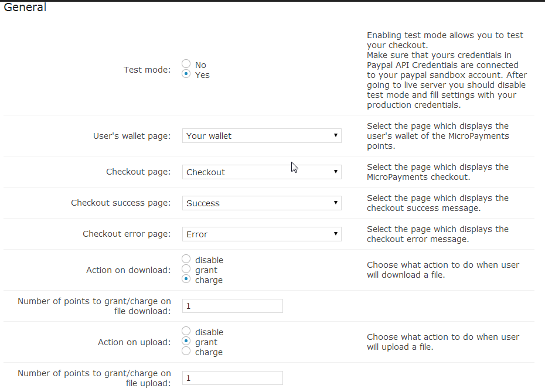Choose charge for Action on upload
The width and height of the screenshot is (545, 392).
(186, 351)
